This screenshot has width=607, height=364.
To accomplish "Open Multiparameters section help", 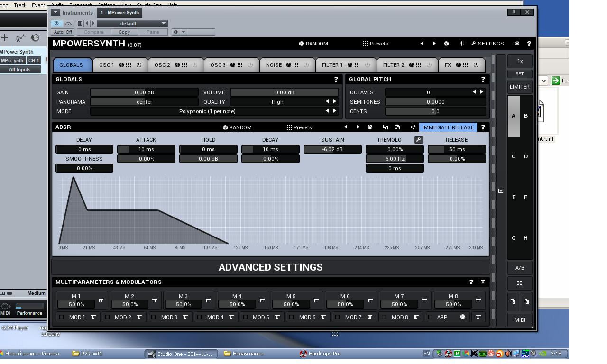I will [471, 282].
